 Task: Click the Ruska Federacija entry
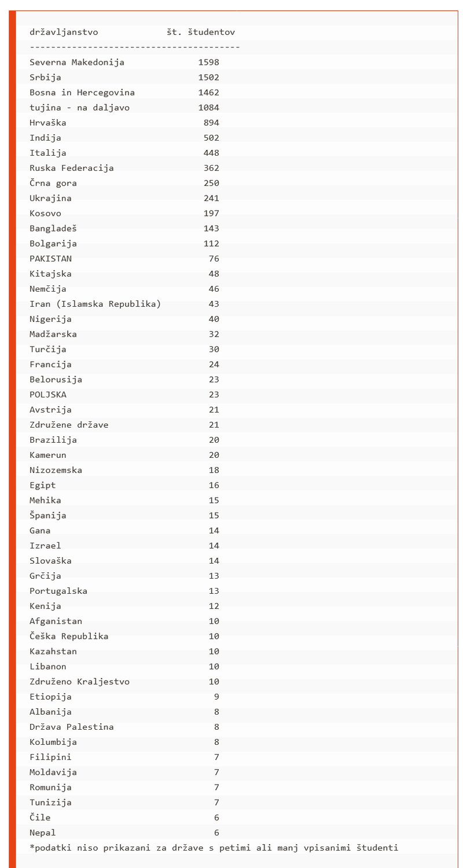(x=72, y=168)
